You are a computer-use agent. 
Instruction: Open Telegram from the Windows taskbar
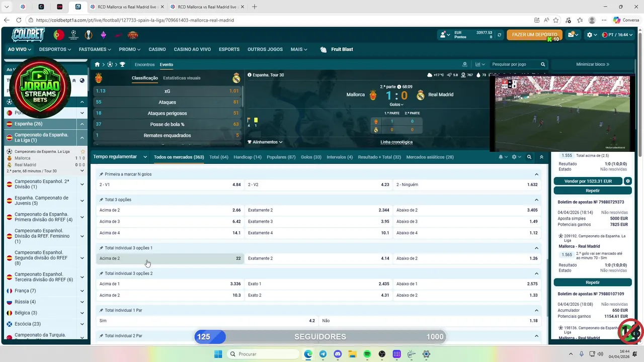click(323, 354)
